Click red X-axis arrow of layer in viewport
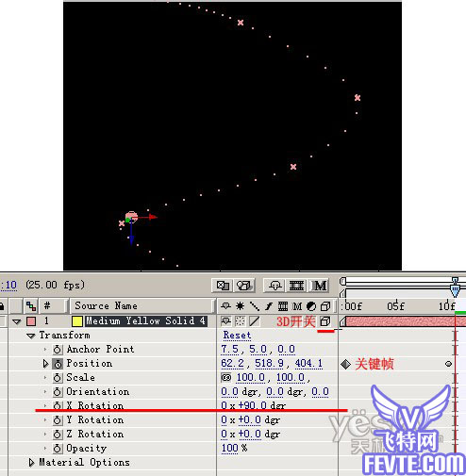The image size is (466, 476). click(153, 217)
